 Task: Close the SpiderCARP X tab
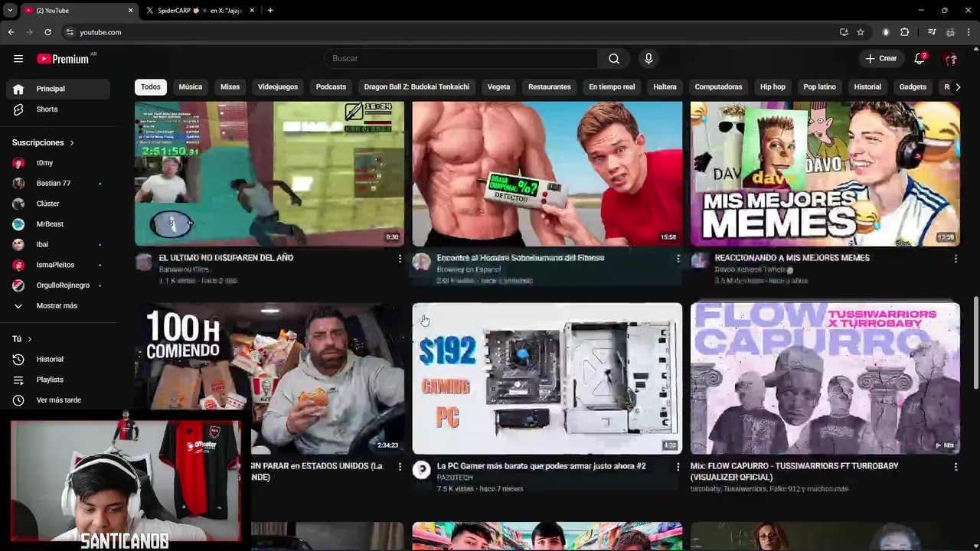[253, 11]
